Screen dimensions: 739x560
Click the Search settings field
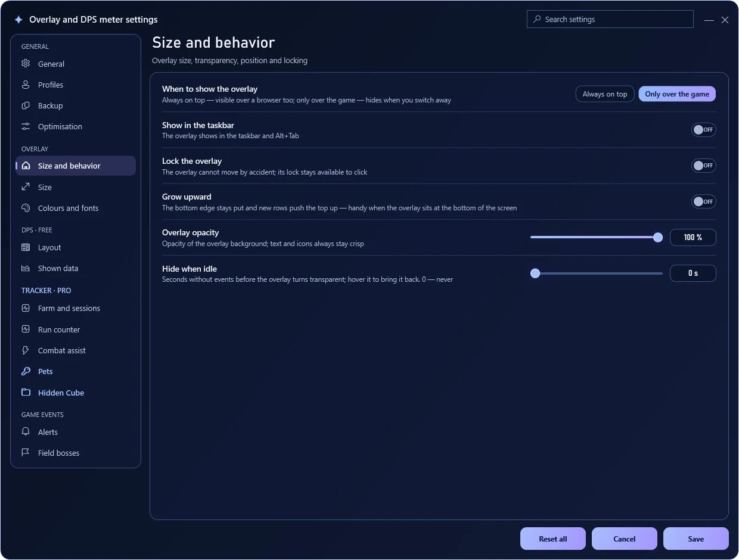[x=610, y=19]
